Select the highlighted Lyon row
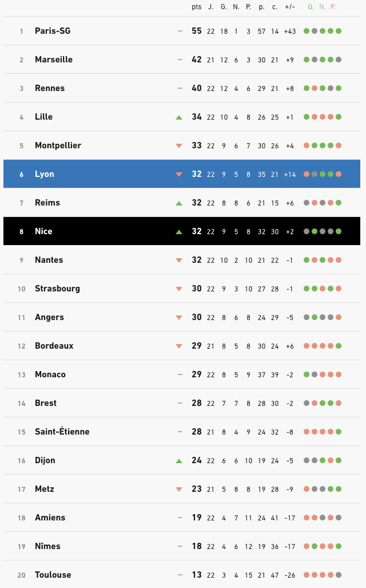 [182, 174]
